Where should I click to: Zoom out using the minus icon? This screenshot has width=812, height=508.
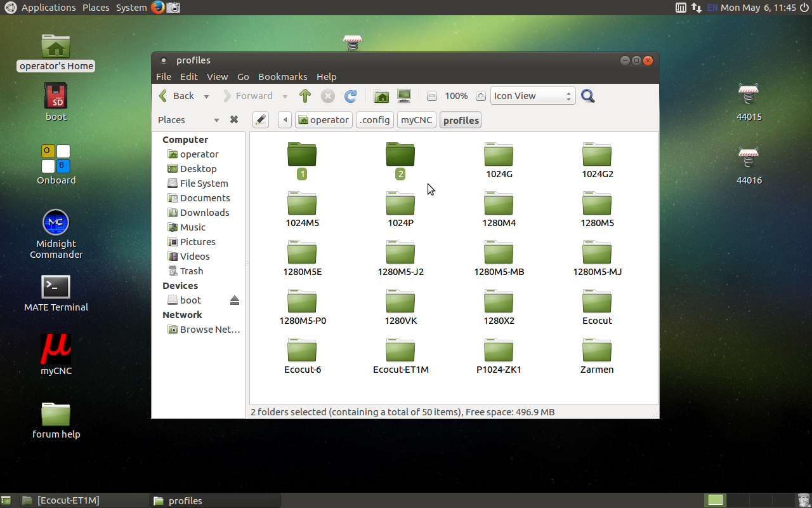click(x=432, y=96)
